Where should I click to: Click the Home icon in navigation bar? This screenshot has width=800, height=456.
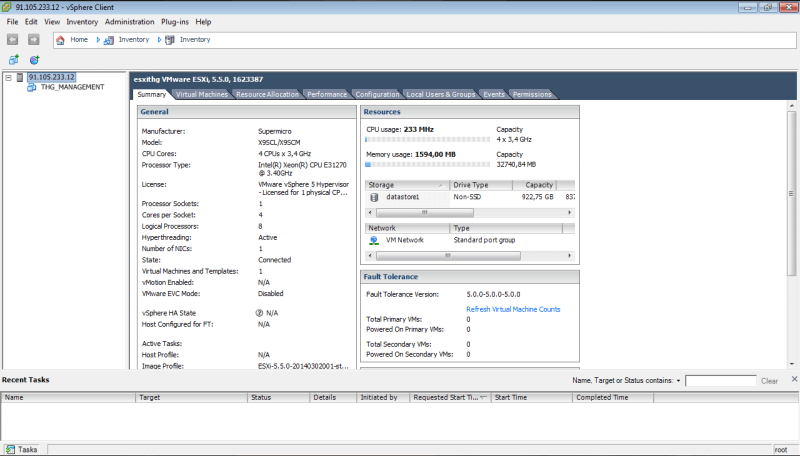point(61,40)
